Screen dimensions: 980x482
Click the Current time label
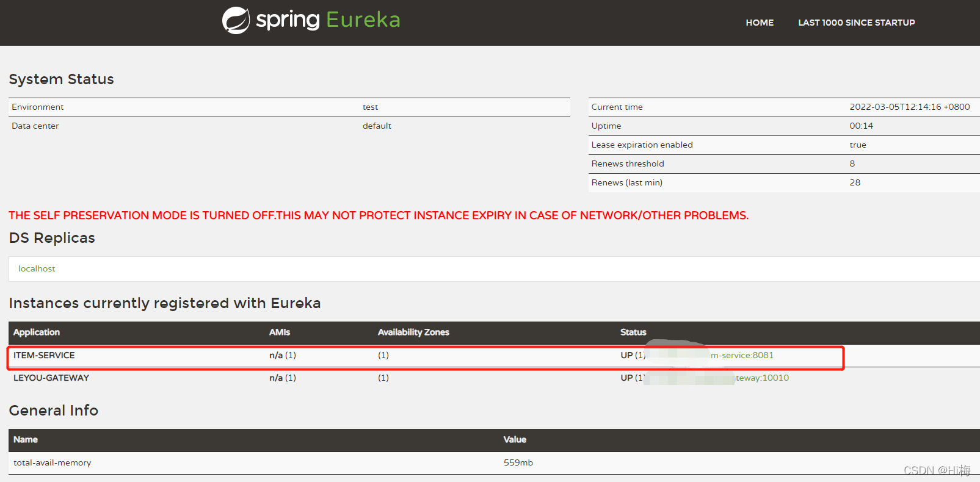pos(617,107)
